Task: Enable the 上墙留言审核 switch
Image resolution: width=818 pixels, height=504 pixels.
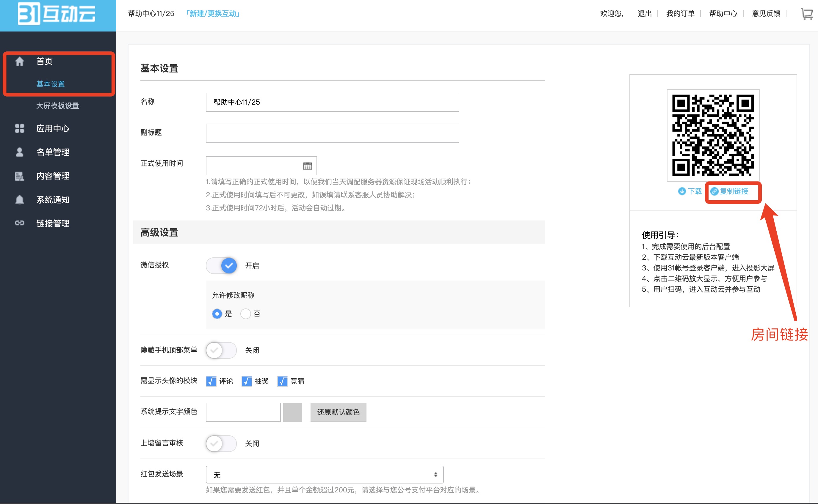Action: click(222, 444)
